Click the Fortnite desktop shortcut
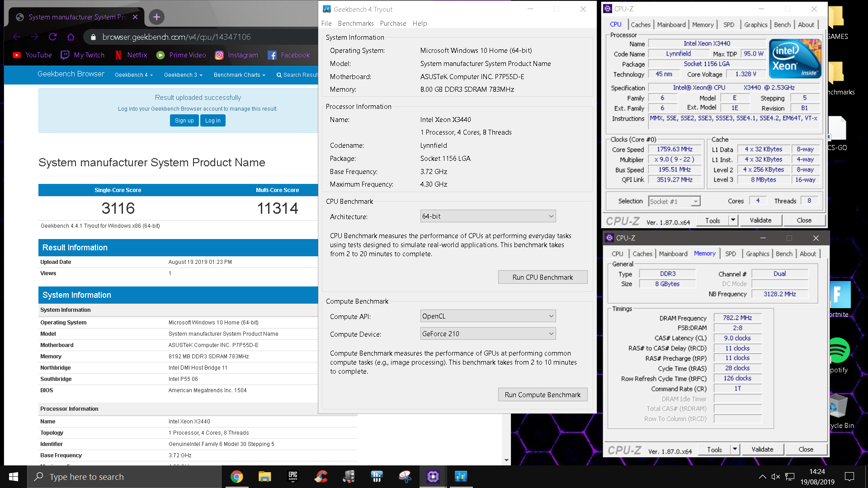The height and width of the screenshot is (488, 868). tap(840, 299)
